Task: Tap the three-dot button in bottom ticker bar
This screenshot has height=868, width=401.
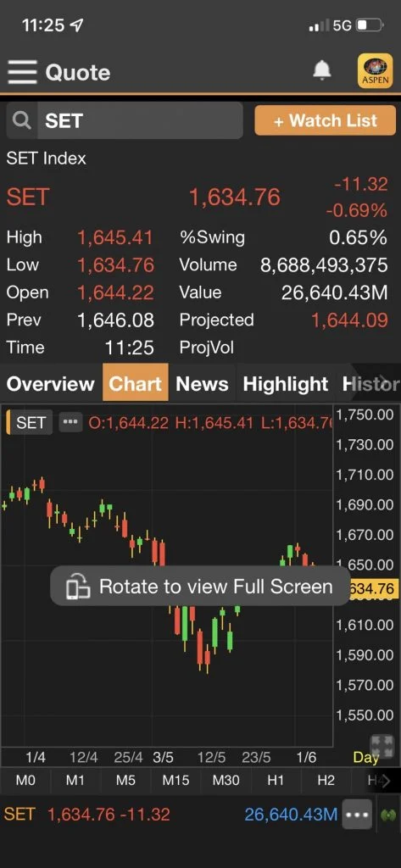Action: (x=357, y=815)
